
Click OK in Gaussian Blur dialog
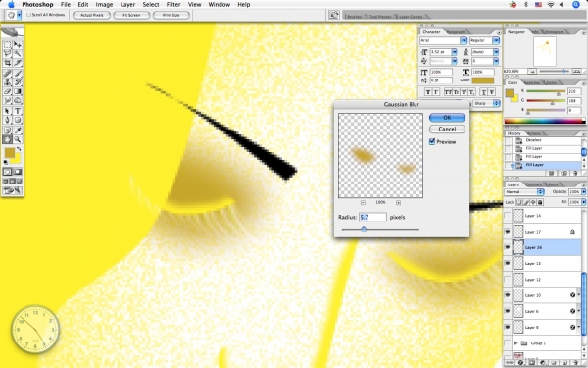pos(447,118)
